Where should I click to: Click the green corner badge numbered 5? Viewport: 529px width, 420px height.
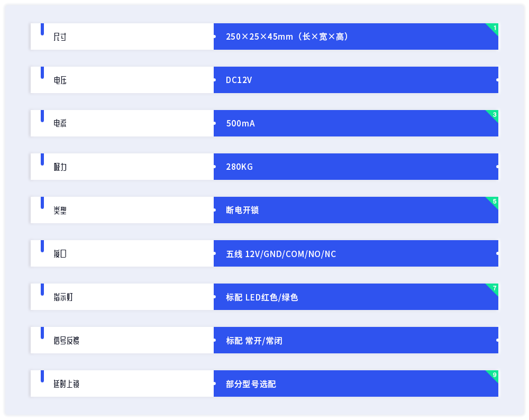pyautogui.click(x=494, y=202)
